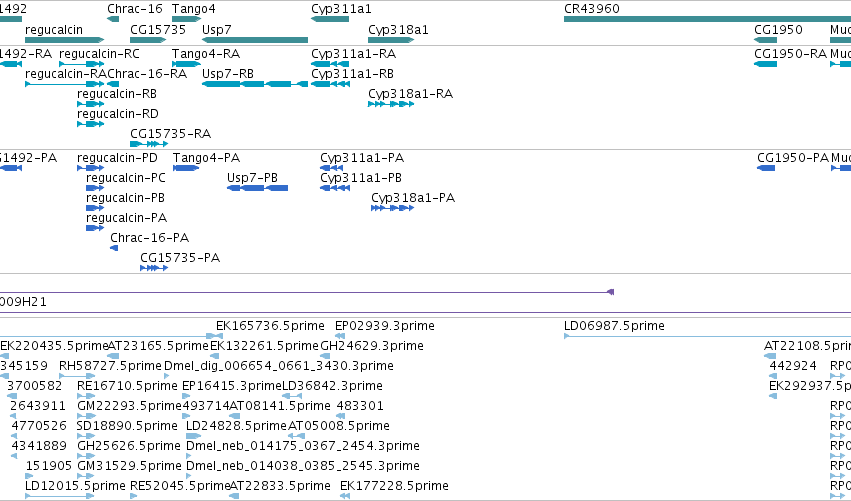
Task: Click feature 442924
Action: 793,366
